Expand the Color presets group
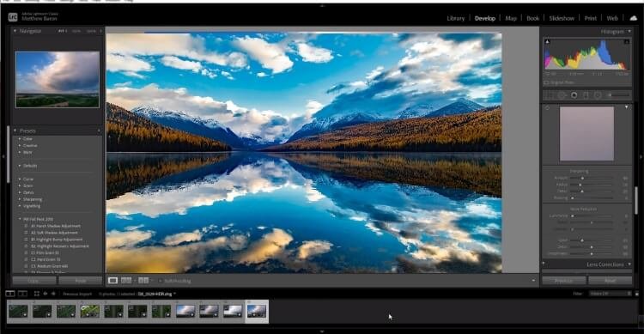The width and height of the screenshot is (644, 334). [x=19, y=139]
